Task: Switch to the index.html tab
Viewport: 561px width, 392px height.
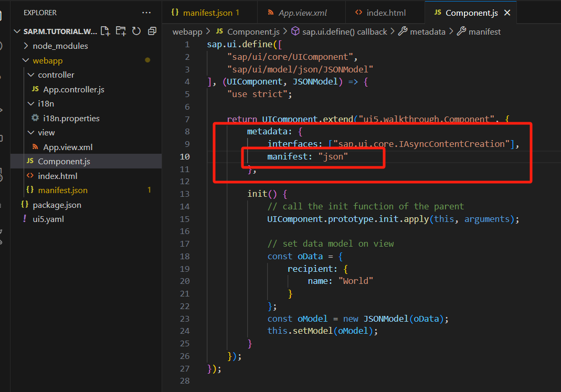Action: click(x=386, y=13)
